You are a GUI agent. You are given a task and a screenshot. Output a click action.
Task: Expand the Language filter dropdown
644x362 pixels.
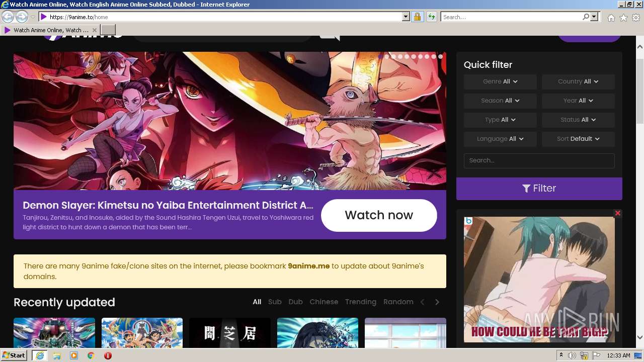[x=500, y=139]
